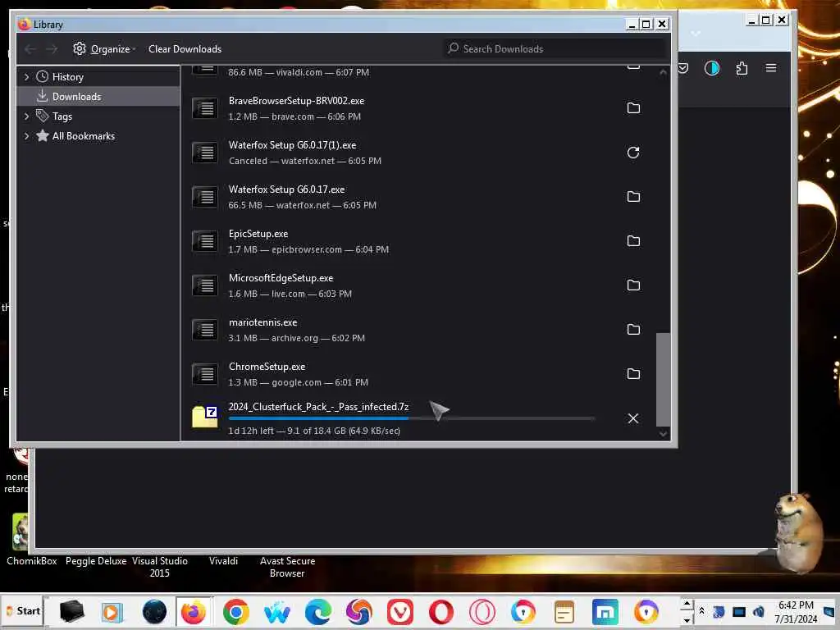Launch Waterfox from the taskbar
840x630 pixels.
point(276,612)
